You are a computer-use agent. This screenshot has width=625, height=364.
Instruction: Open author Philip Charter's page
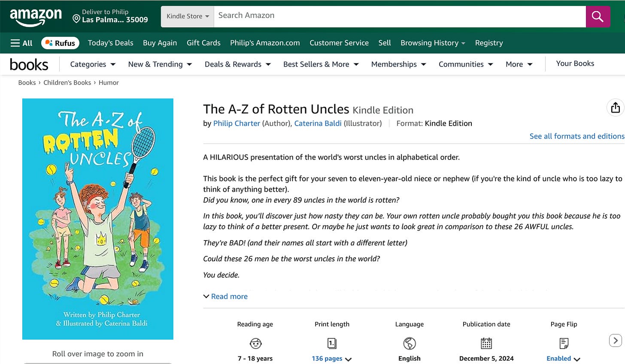(x=237, y=123)
